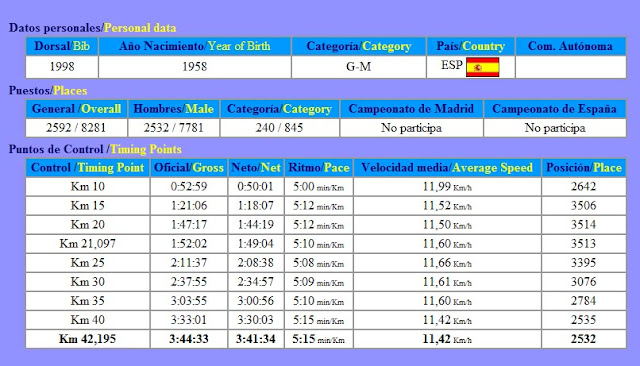Screen dimensions: 640x366
Task: Click overall place 2592 / 8281
Action: point(76,128)
